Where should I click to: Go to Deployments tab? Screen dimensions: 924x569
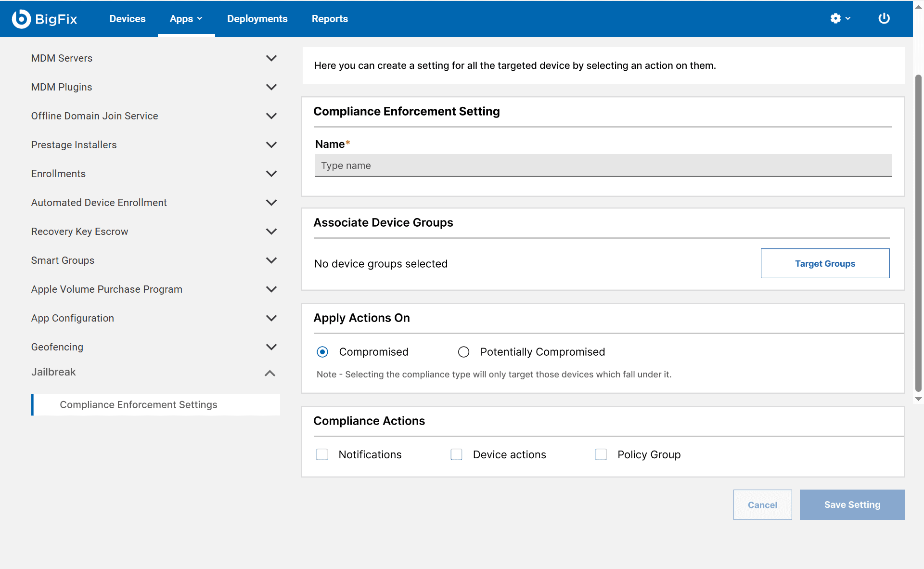257,19
